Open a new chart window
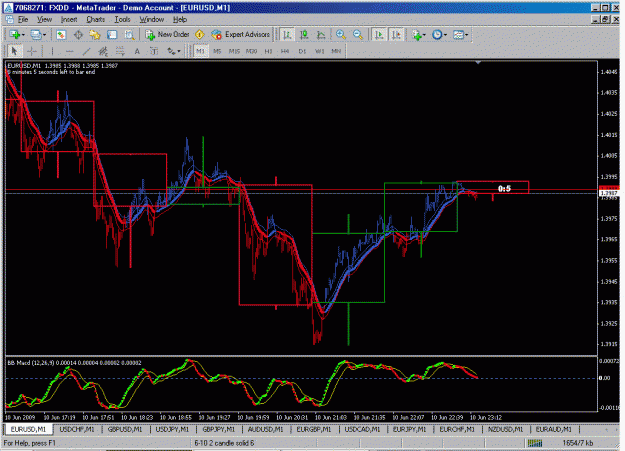Image resolution: width=625 pixels, height=451 pixels. pyautogui.click(x=14, y=35)
